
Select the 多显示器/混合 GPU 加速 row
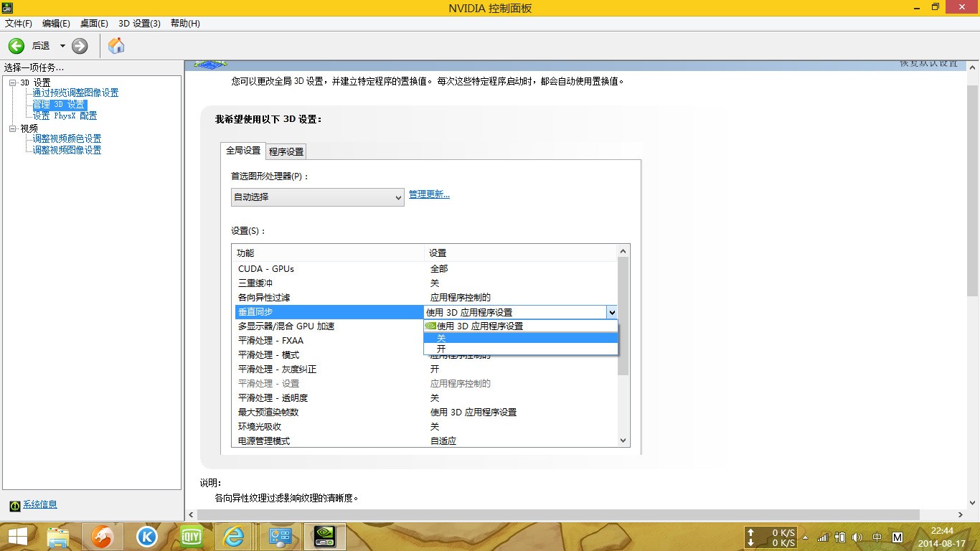(329, 326)
